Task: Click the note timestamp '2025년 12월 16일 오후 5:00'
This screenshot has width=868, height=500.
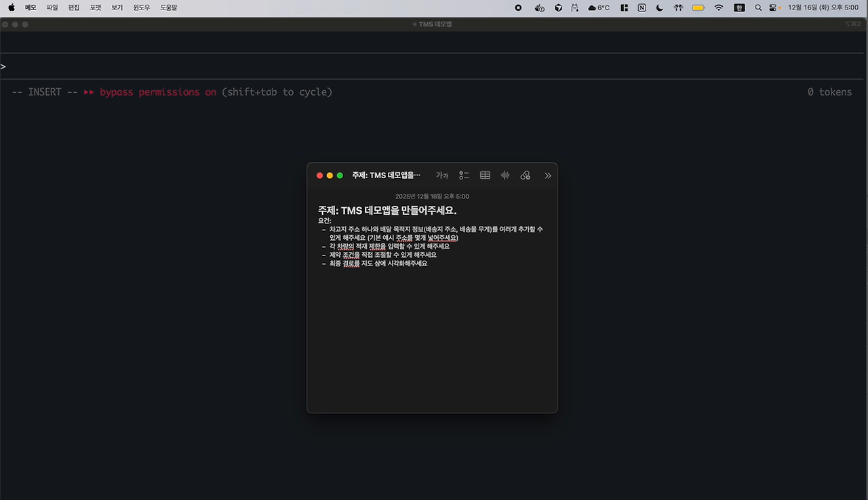Action: click(432, 196)
